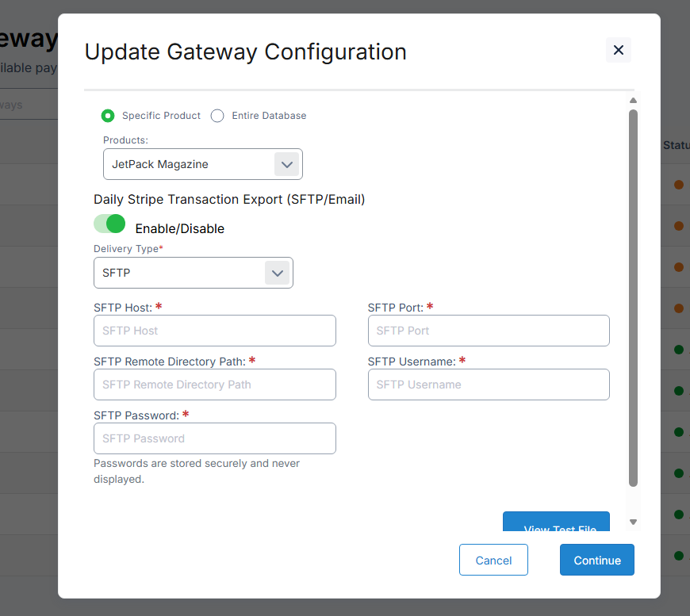Click the dialog's vertical scrollbar thumb

click(633, 297)
